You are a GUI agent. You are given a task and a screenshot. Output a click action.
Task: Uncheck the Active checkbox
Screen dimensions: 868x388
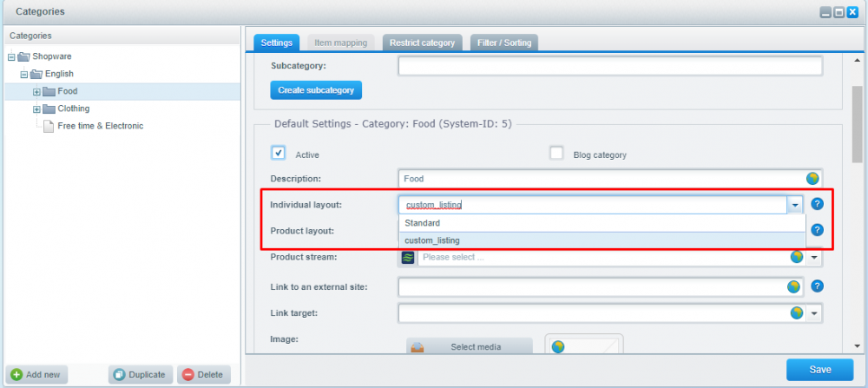[x=279, y=153]
